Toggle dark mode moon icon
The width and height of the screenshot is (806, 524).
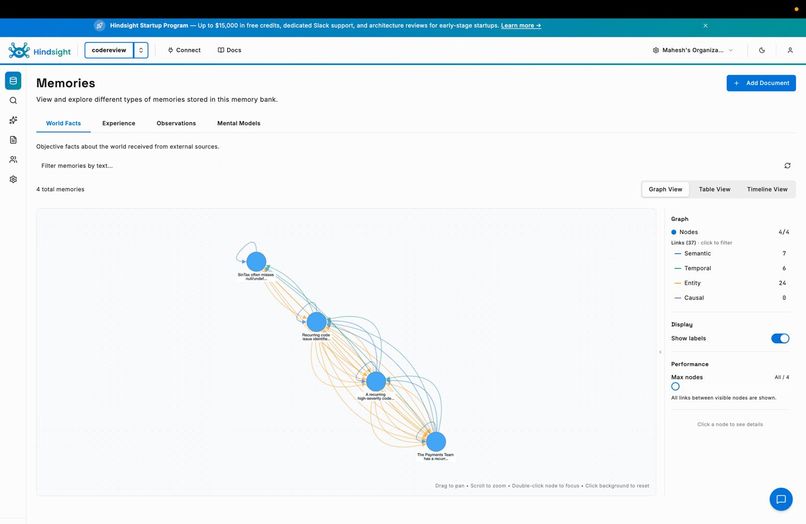point(762,50)
